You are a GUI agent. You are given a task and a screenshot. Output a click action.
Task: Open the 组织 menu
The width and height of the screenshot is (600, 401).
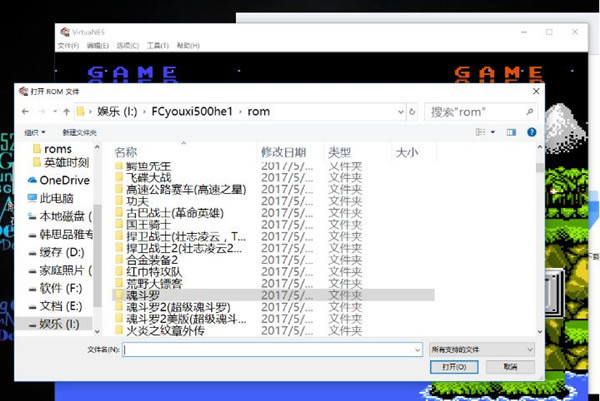tap(34, 132)
